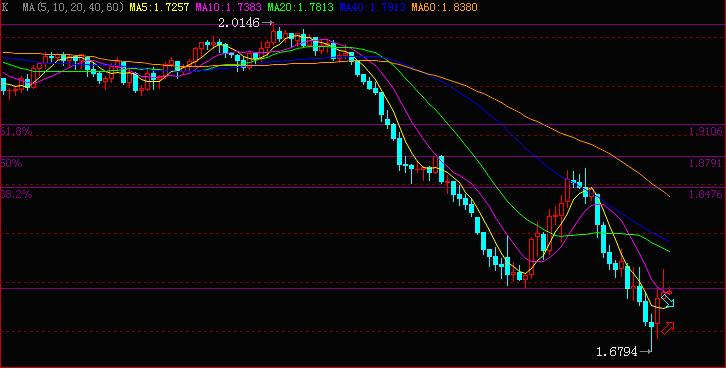This screenshot has height=369, width=726.
Task: Click the 1.9106 price level value
Action: click(x=706, y=132)
